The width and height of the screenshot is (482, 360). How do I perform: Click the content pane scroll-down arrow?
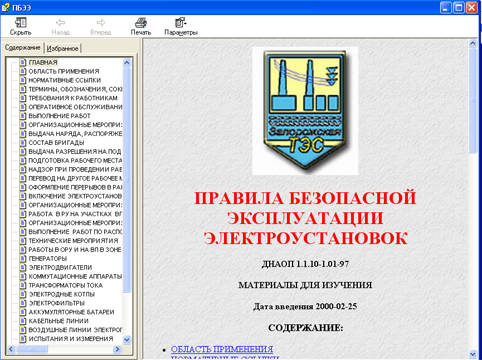tap(472, 354)
